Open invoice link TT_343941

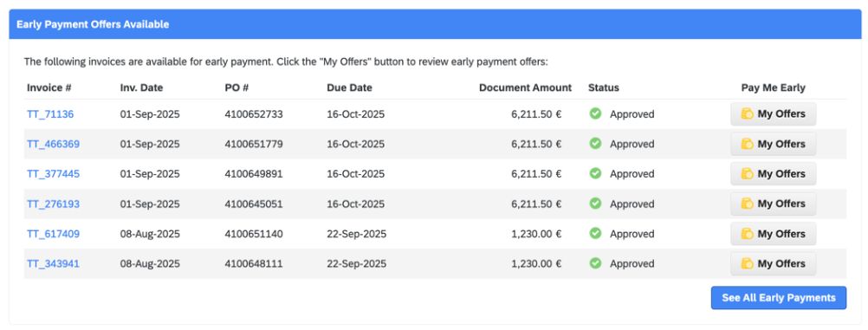[x=53, y=263]
